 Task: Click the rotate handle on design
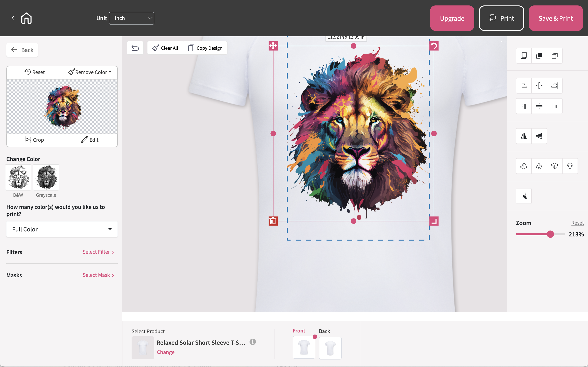[434, 46]
